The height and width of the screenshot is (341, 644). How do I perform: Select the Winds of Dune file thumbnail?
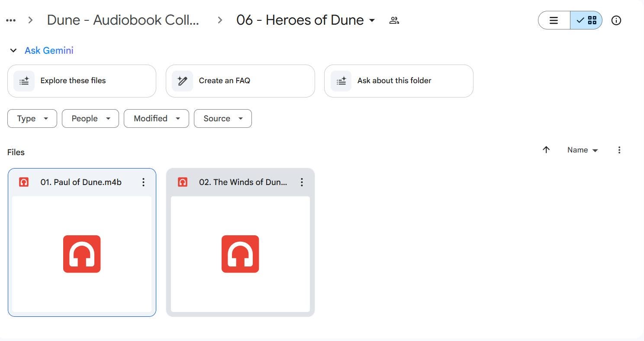coord(240,254)
